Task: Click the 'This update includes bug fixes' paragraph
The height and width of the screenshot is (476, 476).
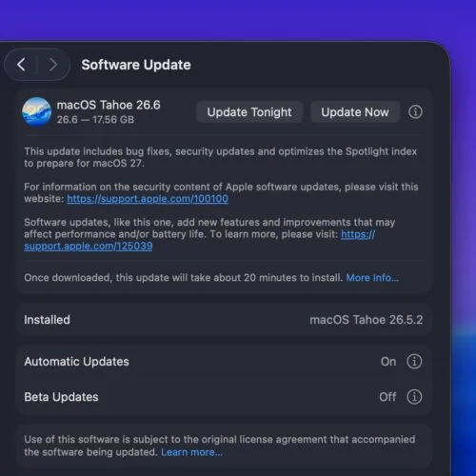Action: 221,157
